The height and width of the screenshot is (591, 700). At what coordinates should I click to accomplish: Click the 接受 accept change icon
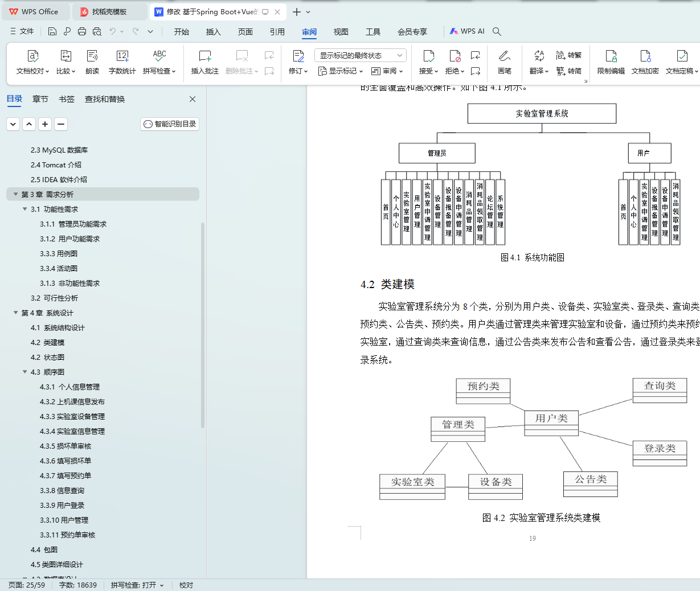[x=428, y=56]
